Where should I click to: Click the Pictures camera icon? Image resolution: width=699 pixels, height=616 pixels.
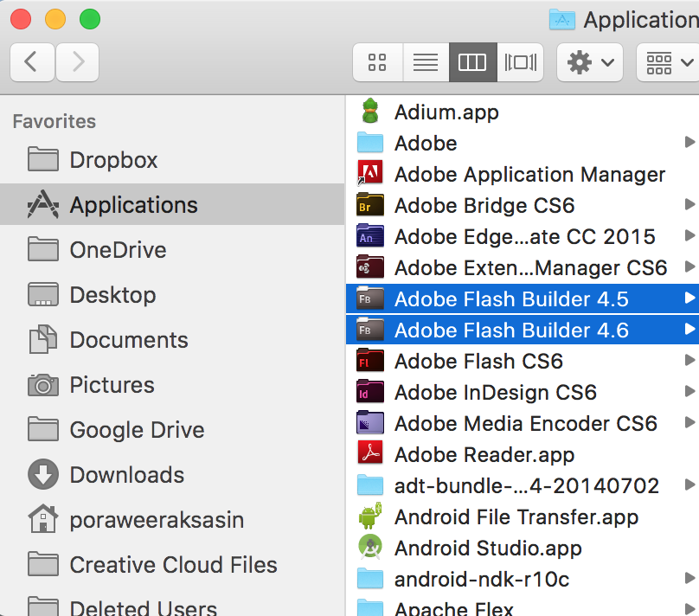point(42,385)
